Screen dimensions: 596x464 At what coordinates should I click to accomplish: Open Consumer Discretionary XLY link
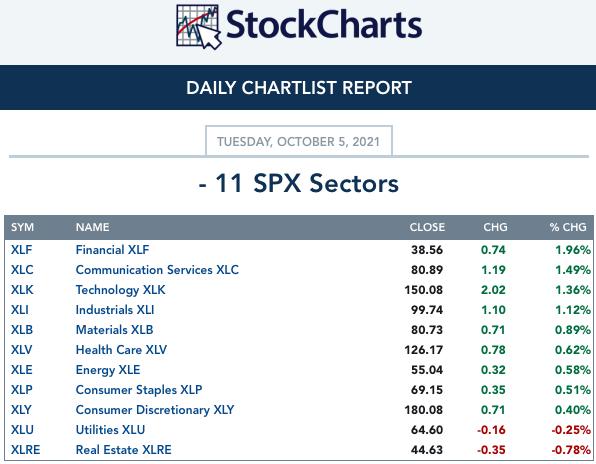155,410
